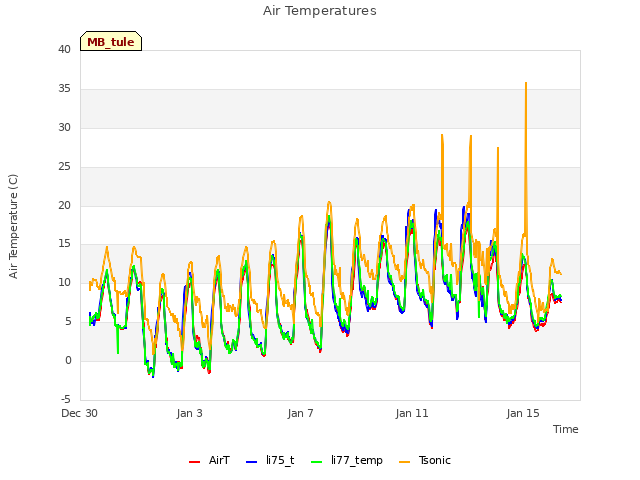Toggle the Tsonic series in legend
Screen dimensions: 640x480
425,460
